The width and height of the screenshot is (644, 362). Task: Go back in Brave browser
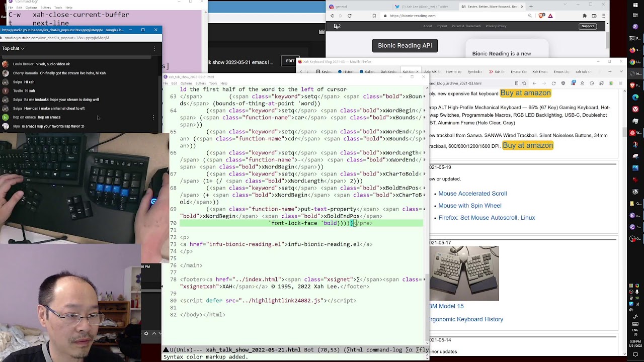click(x=332, y=16)
